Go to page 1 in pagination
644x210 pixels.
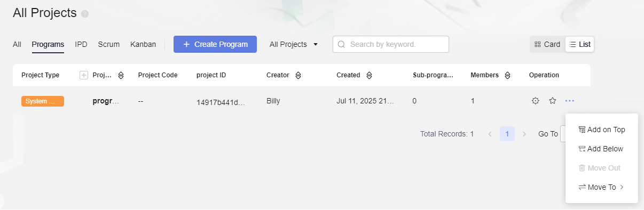(507, 134)
